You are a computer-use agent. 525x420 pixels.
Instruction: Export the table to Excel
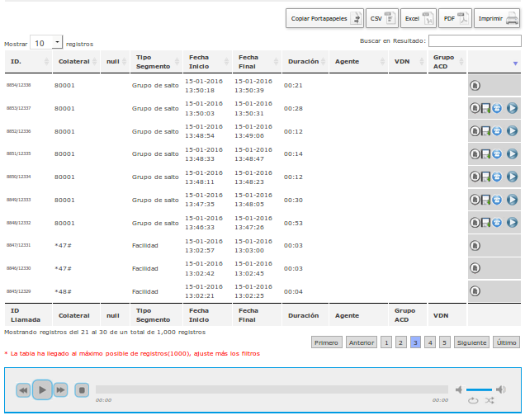click(x=419, y=18)
